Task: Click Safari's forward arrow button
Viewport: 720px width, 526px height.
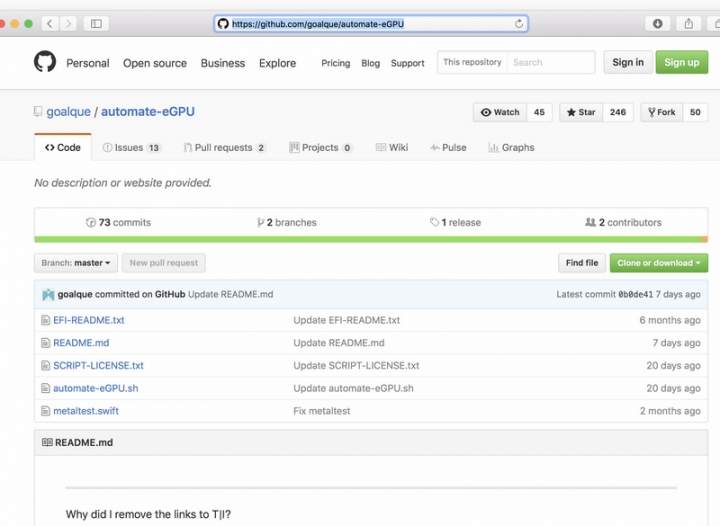Action: [x=68, y=23]
